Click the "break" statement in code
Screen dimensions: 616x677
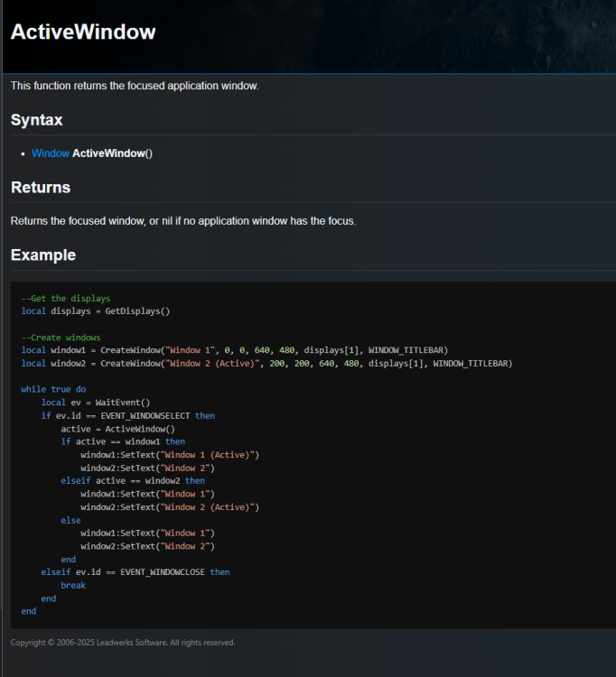coord(73,585)
